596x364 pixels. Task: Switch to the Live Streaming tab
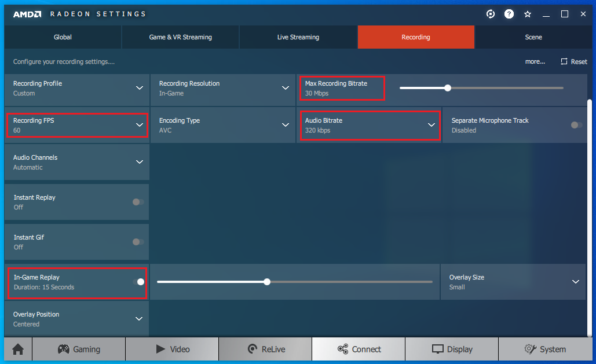click(x=298, y=37)
